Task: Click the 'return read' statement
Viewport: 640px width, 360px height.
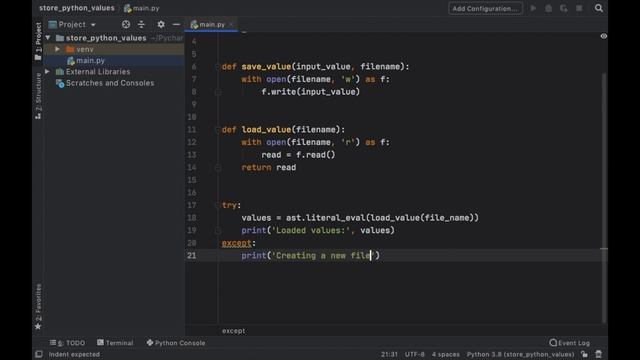Action: click(269, 167)
